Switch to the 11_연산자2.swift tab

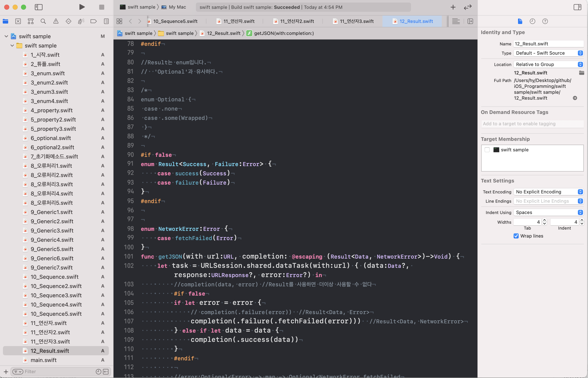point(297,21)
